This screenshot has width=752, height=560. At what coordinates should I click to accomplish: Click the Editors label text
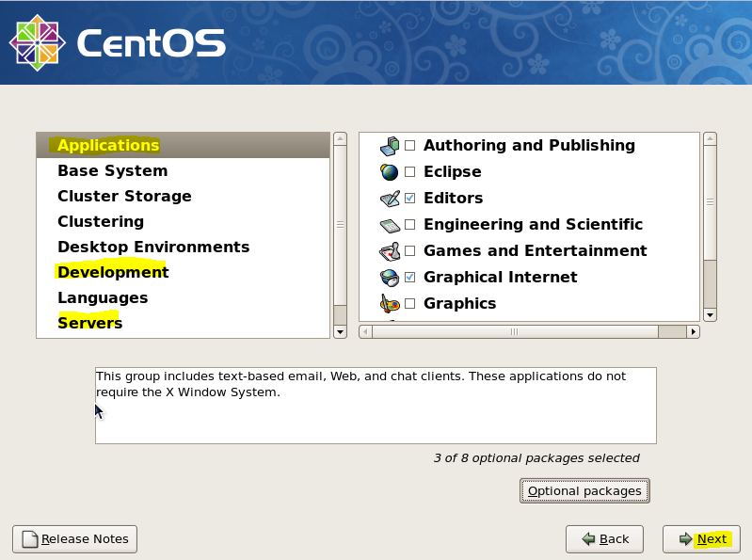pyautogui.click(x=454, y=198)
